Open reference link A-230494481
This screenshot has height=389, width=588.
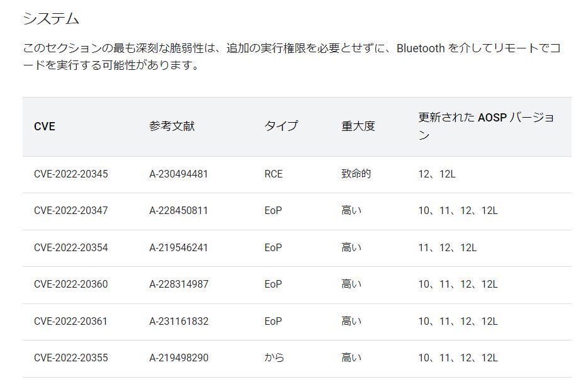click(178, 174)
